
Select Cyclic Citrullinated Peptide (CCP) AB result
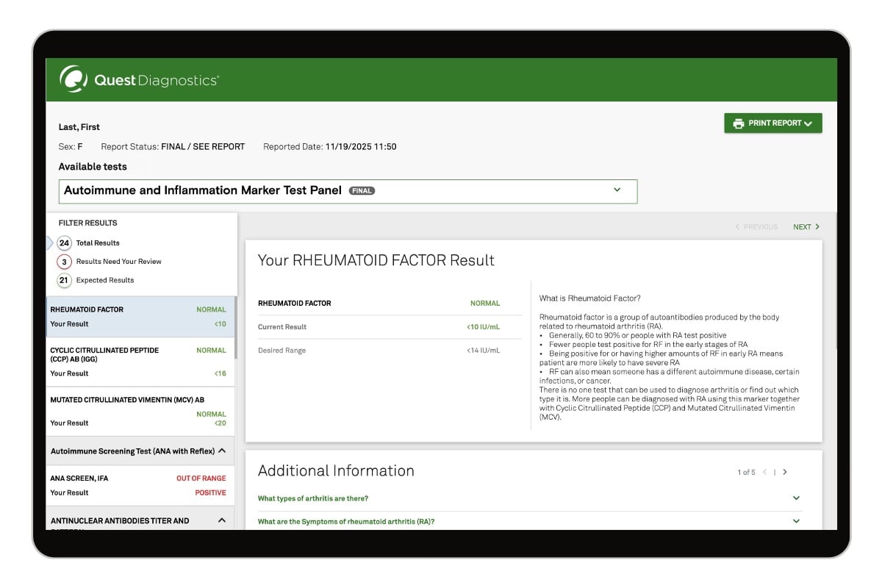coord(138,362)
